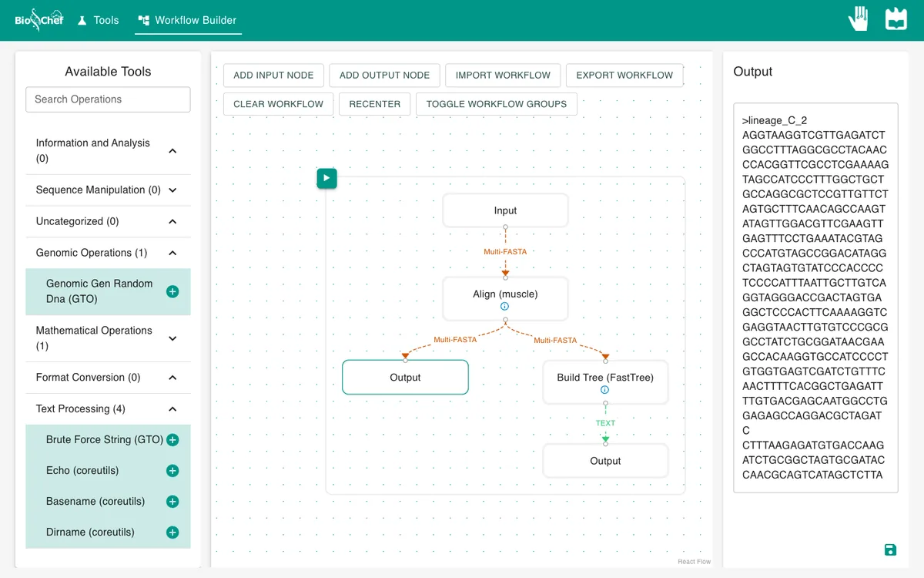The width and height of the screenshot is (924, 578).
Task: Click the Available Tools heading
Action: tap(108, 72)
